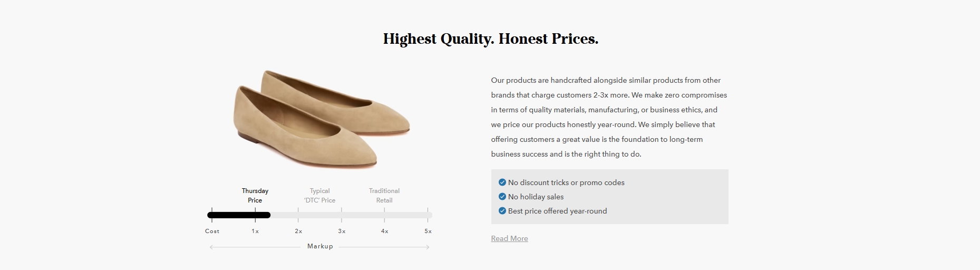Select the Traditional Retail label
The image size is (980, 270).
(384, 196)
